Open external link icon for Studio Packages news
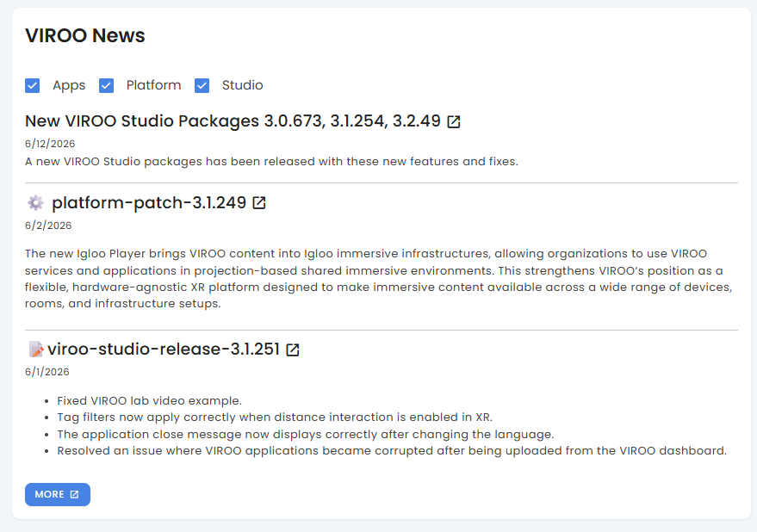This screenshot has width=757, height=532. 453,121
